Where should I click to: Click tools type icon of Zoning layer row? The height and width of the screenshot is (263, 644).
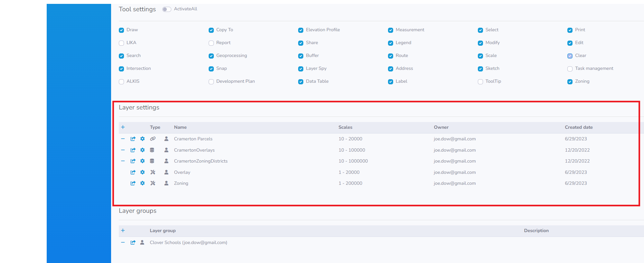pos(153,183)
